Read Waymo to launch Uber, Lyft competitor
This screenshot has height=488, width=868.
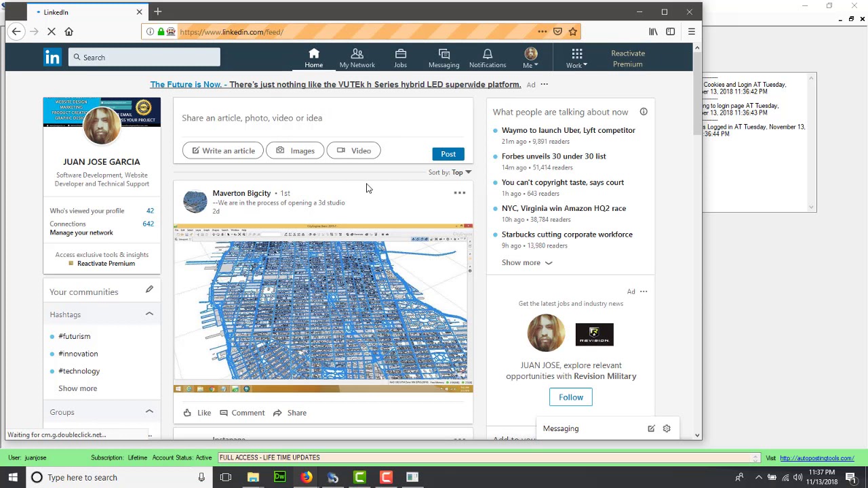click(568, 130)
